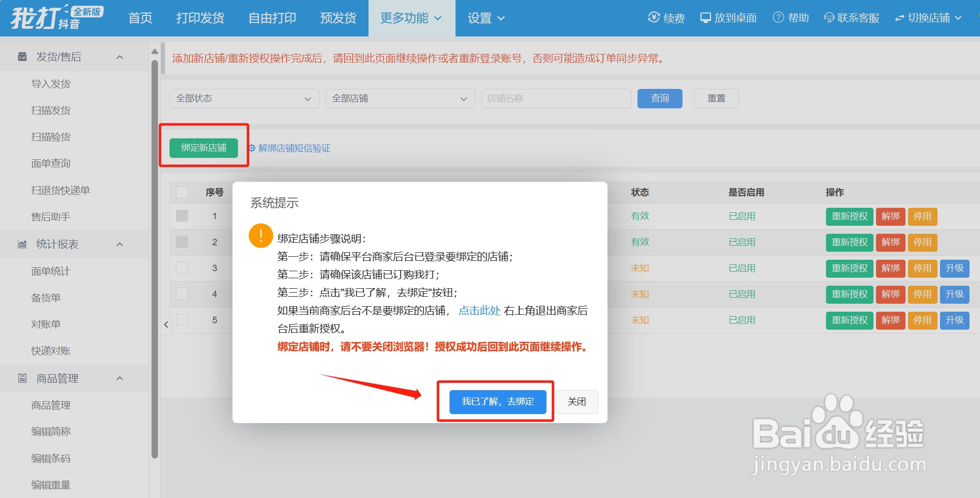Open the 帮助 question mark icon
This screenshot has height=498, width=980.
point(778,17)
